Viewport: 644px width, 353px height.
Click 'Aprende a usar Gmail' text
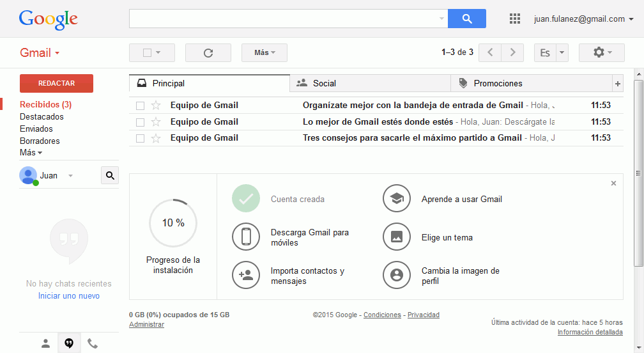coord(462,199)
